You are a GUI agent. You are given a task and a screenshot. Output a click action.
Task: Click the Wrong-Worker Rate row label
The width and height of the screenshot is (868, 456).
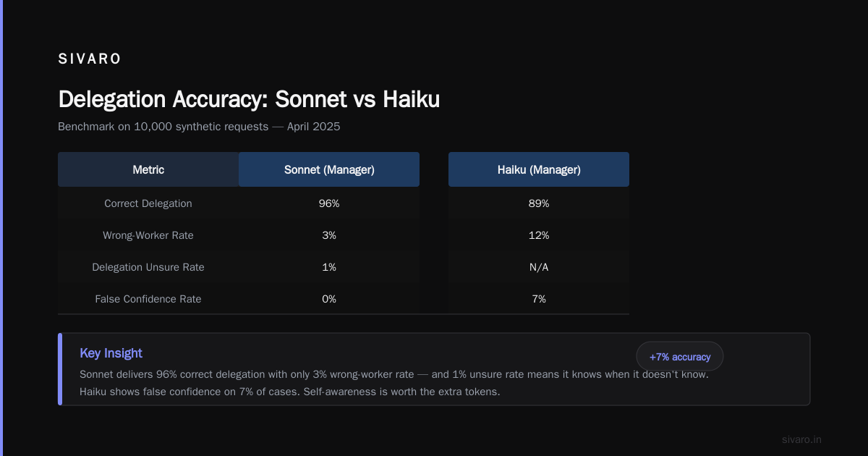pyautogui.click(x=148, y=235)
